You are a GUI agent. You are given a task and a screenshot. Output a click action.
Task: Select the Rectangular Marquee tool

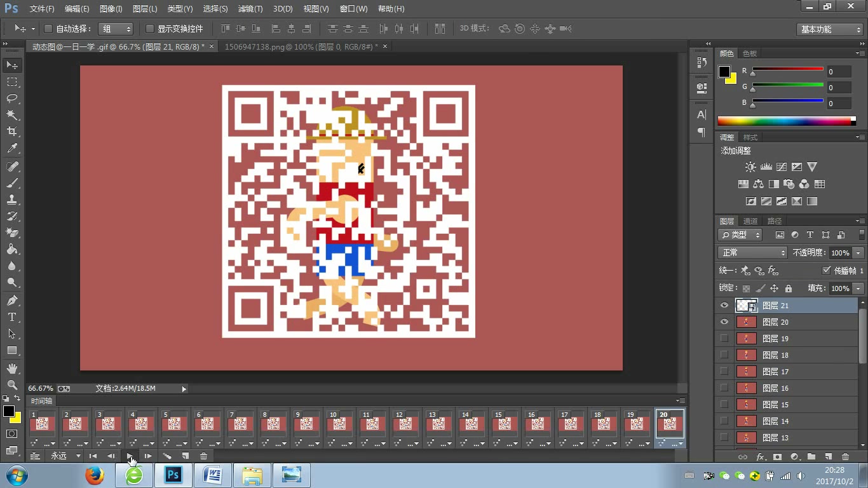click(x=12, y=82)
